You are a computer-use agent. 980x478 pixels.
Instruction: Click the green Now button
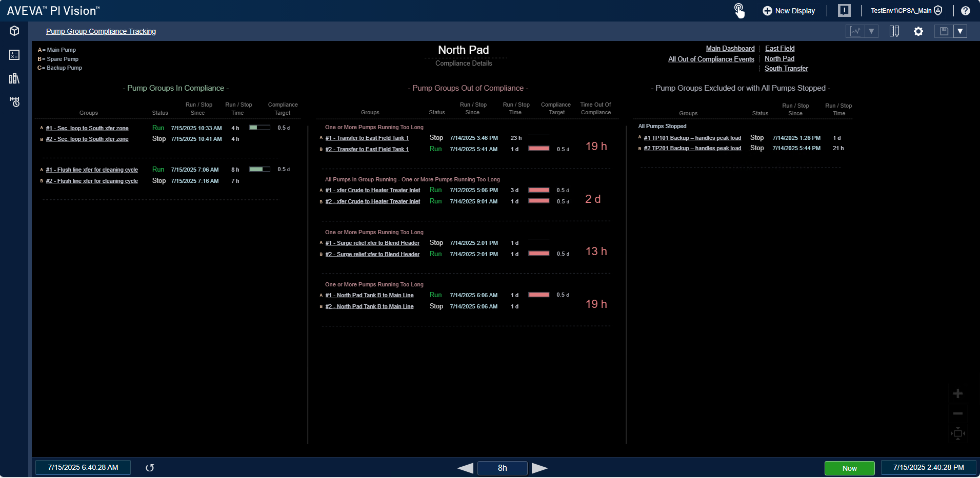click(x=849, y=468)
